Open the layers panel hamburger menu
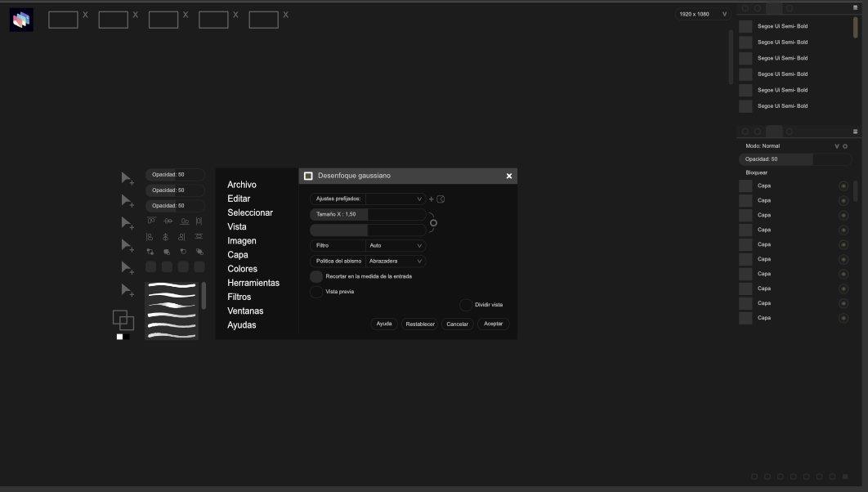 coord(855,132)
